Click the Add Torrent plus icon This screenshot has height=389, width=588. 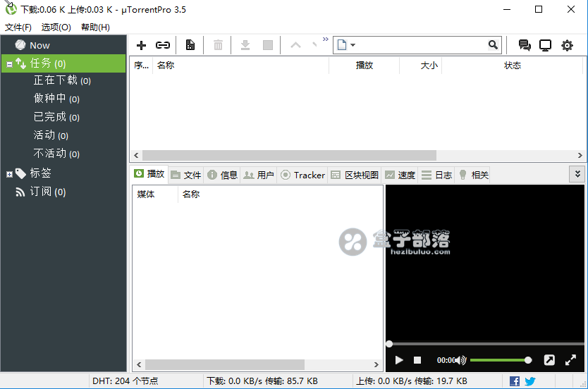142,45
